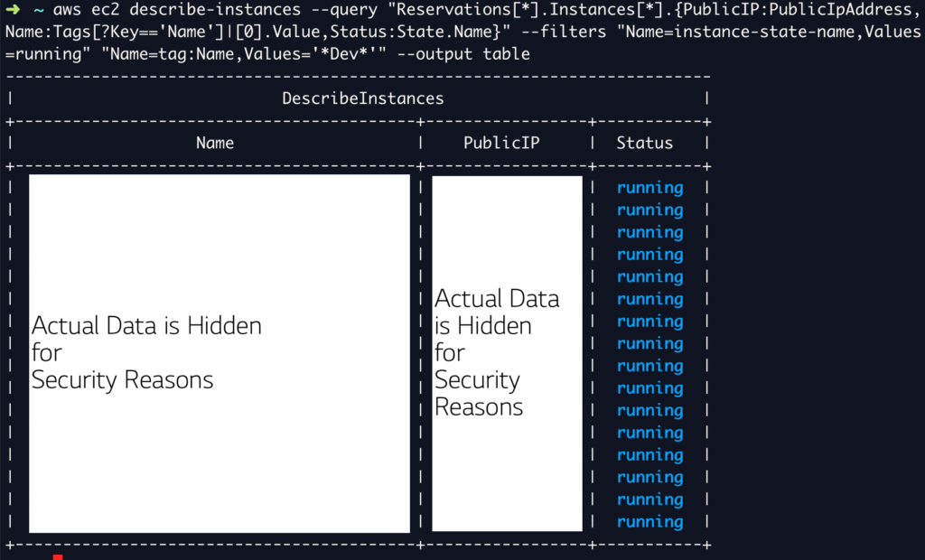Screen dimensions: 925x560
Task: Click the first running status entry
Action: (649, 187)
